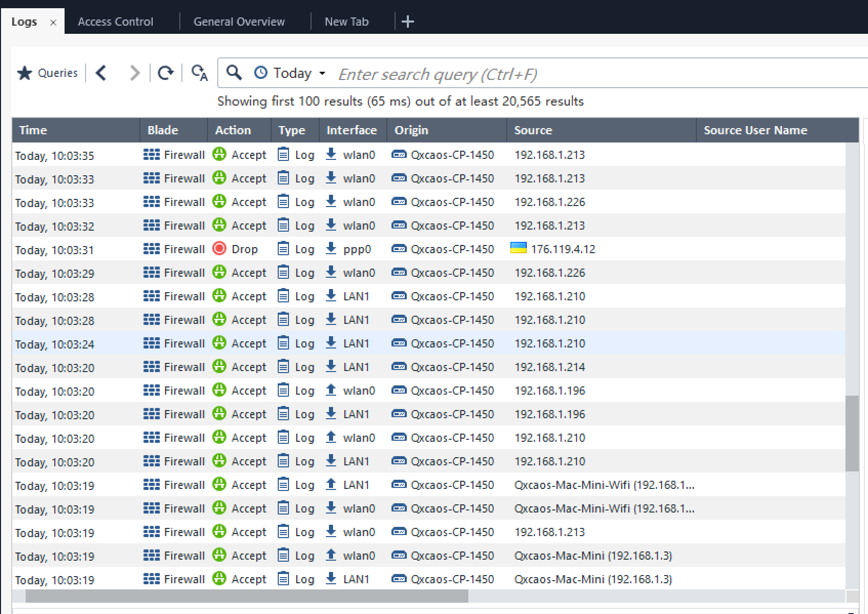Click the Firewall blade icon at 10:03:31
The height and width of the screenshot is (614, 868).
point(152,249)
